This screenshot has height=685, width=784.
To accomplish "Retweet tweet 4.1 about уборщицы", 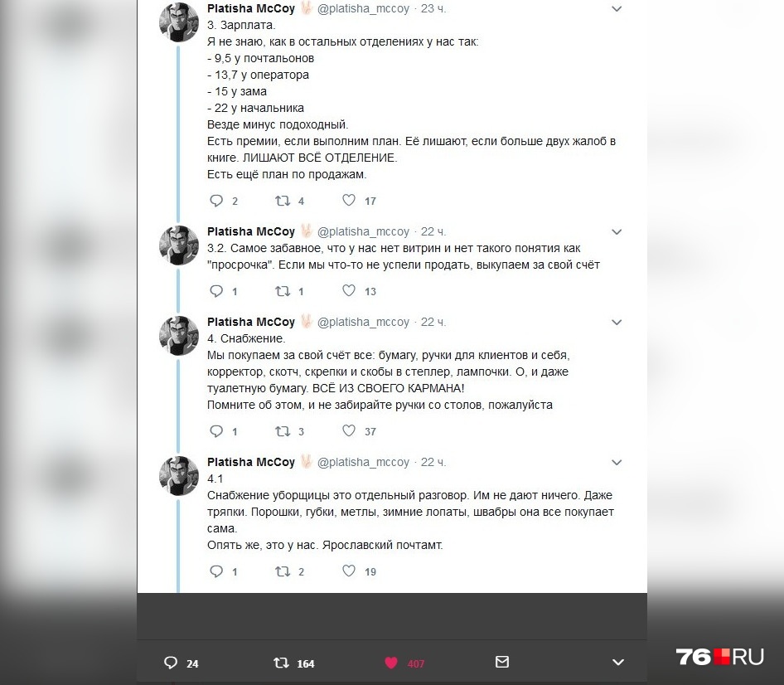I will [x=283, y=571].
